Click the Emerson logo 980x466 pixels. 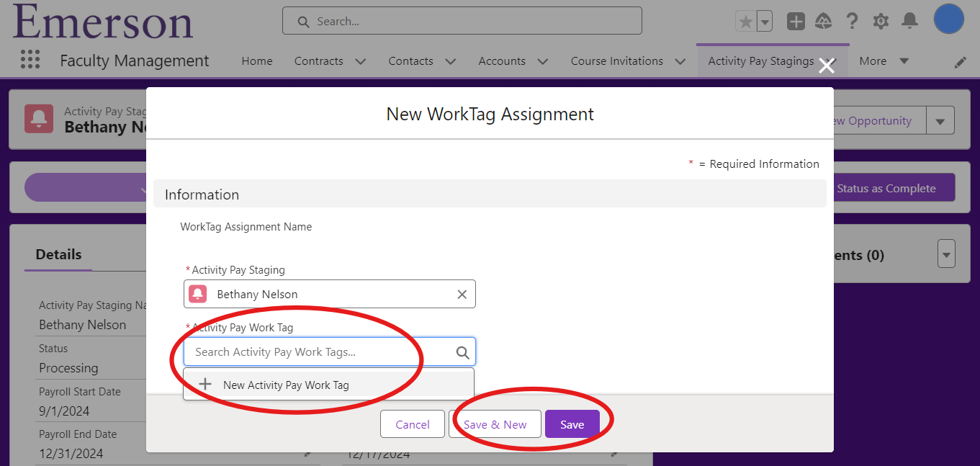pos(103,20)
